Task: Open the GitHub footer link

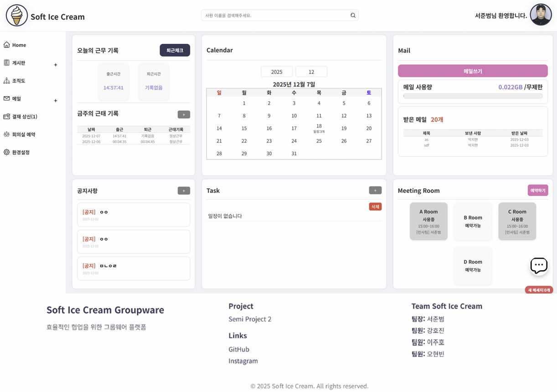Action: tap(239, 349)
